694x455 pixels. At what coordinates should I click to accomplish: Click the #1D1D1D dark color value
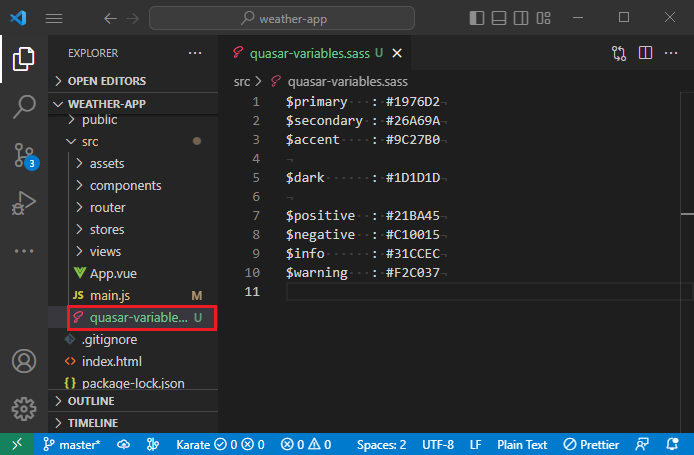click(413, 178)
